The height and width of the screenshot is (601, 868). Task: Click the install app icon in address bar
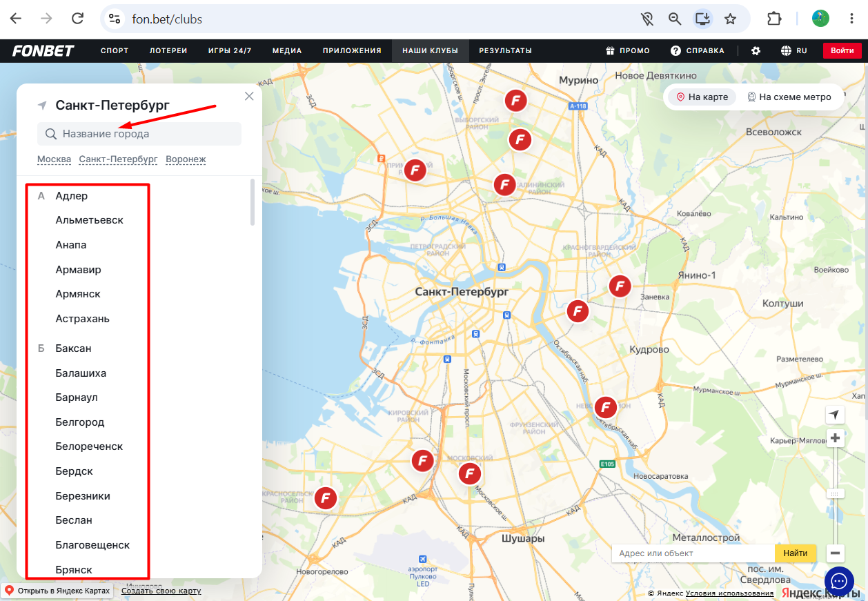pyautogui.click(x=702, y=19)
